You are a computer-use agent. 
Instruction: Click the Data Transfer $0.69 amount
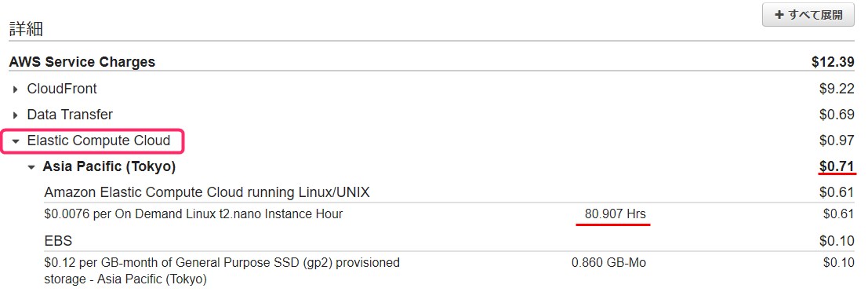tap(837, 115)
